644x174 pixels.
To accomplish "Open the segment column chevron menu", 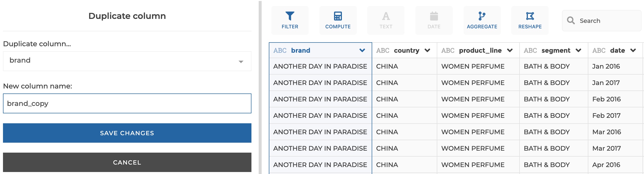I will click(x=578, y=50).
